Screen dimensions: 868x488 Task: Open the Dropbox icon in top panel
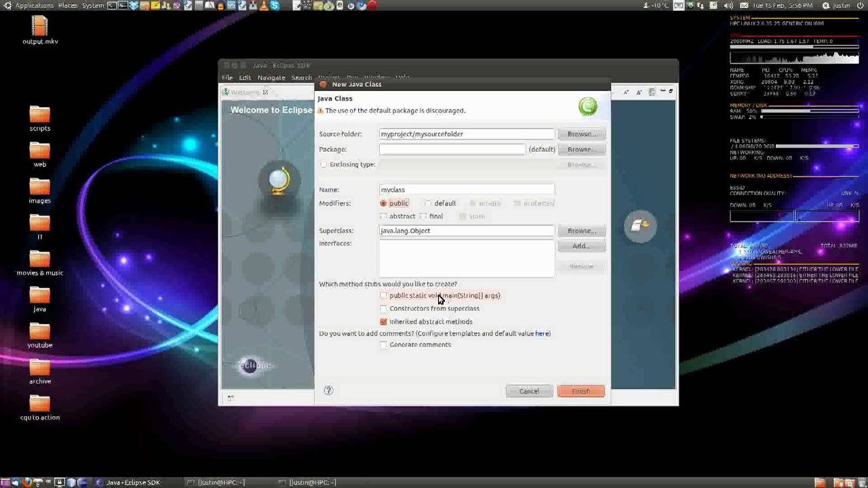coord(134,5)
